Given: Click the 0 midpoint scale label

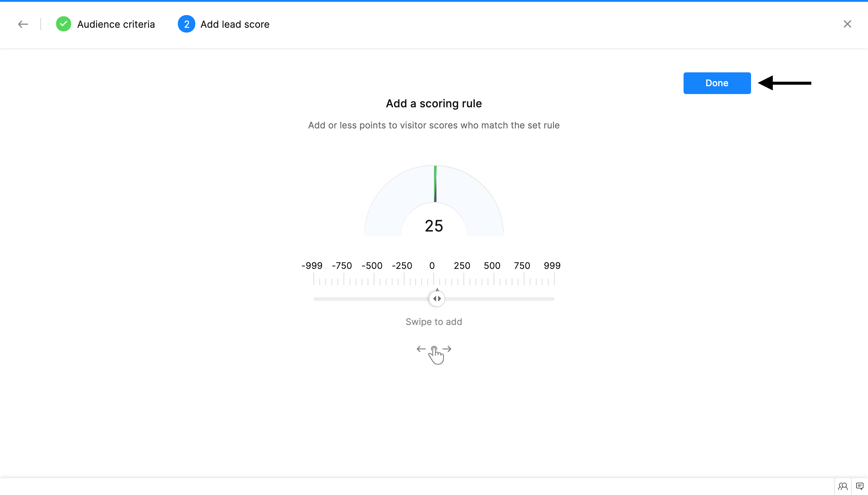Looking at the screenshot, I should click(432, 266).
